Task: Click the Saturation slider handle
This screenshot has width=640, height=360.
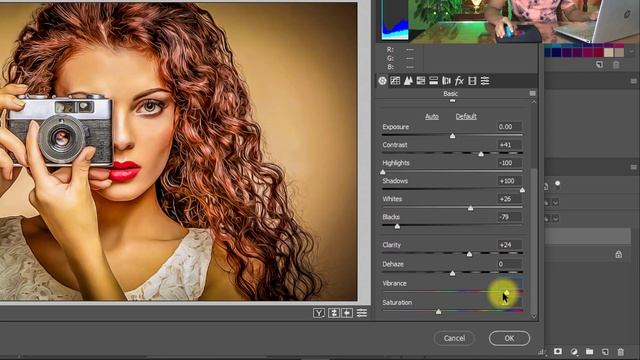Action: 438,311
